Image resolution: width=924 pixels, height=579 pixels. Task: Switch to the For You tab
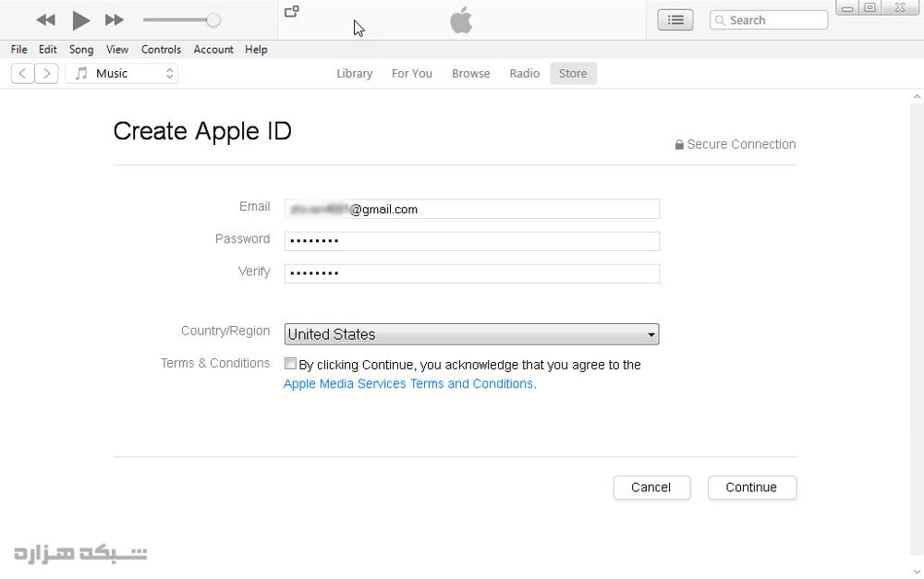coord(412,74)
